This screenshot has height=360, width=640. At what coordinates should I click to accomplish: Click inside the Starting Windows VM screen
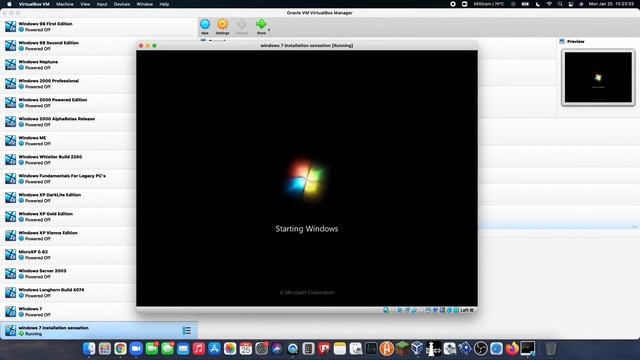(x=307, y=178)
